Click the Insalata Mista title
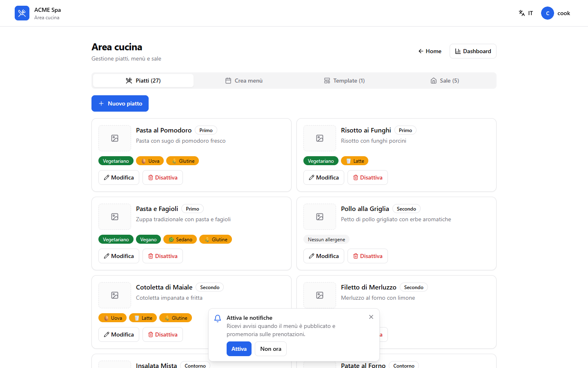The height and width of the screenshot is (368, 588). pyautogui.click(x=156, y=365)
